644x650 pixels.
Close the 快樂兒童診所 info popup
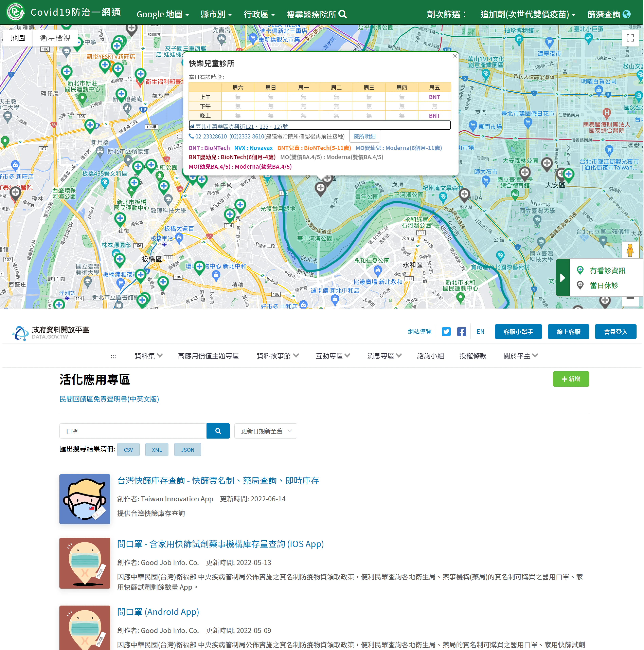point(454,56)
